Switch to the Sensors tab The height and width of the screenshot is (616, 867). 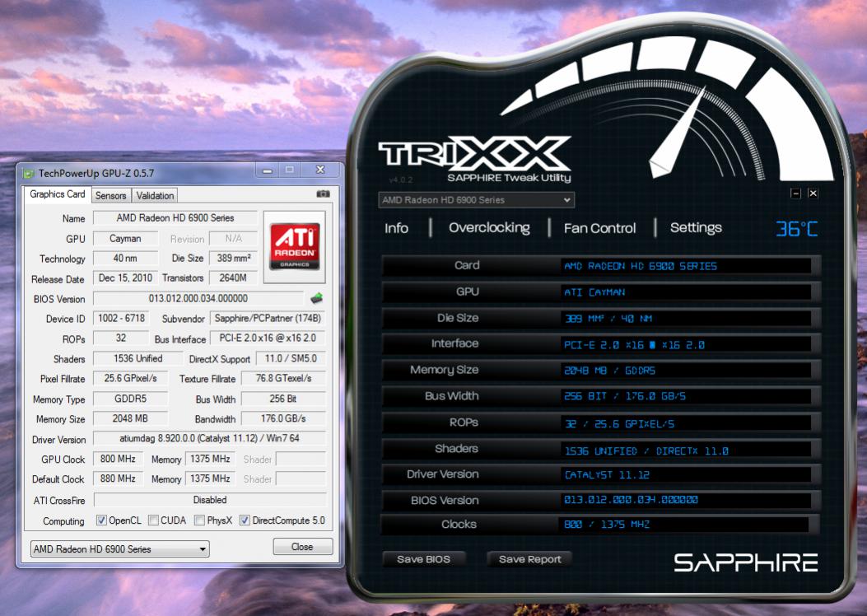(110, 196)
